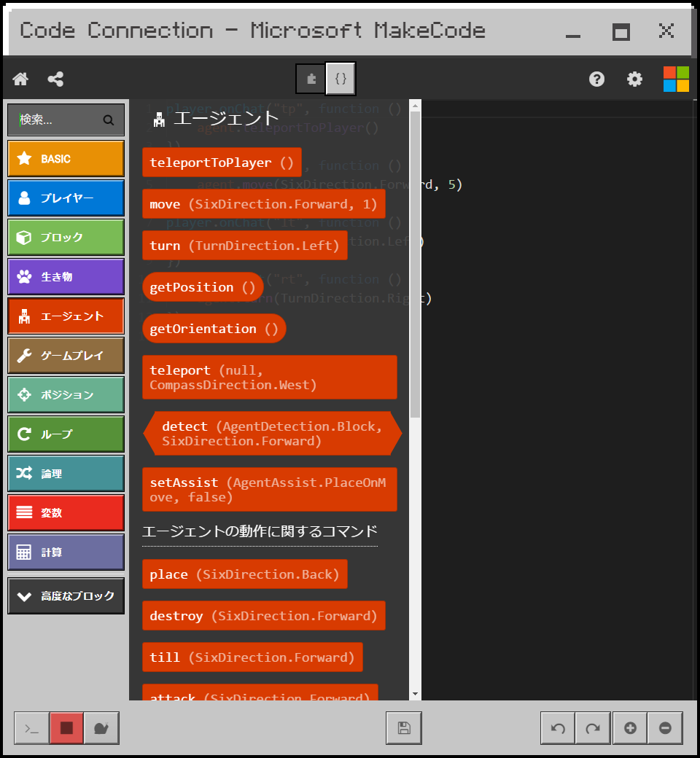Switch to the JavaScript code view
Viewport: 700px width, 758px height.
click(x=340, y=79)
